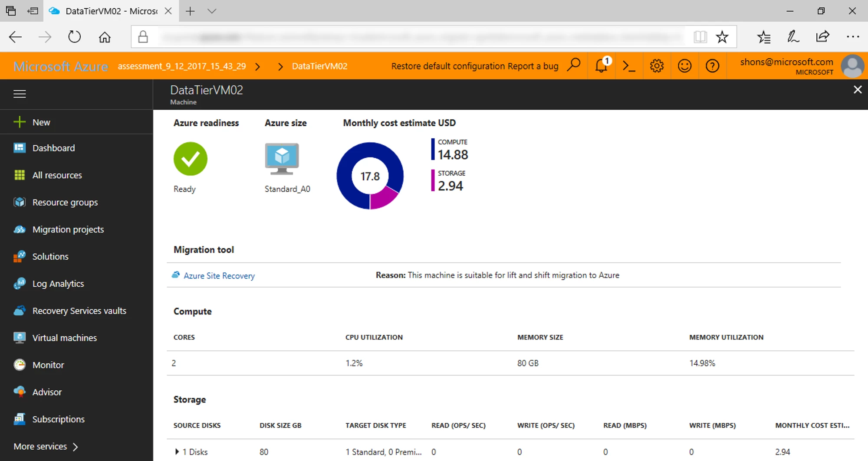Click the shons@microsoft.com account avatar
The image size is (868, 461).
coord(852,65)
